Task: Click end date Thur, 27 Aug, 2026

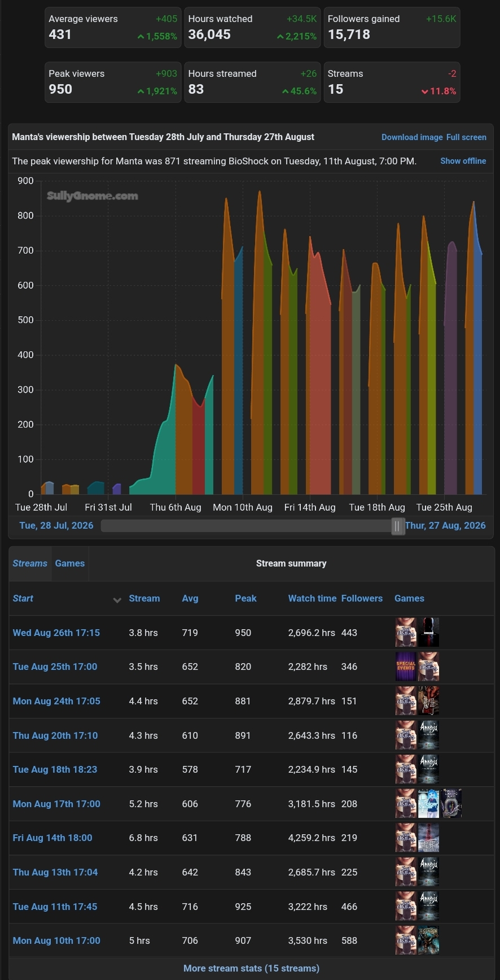Action: (x=445, y=525)
